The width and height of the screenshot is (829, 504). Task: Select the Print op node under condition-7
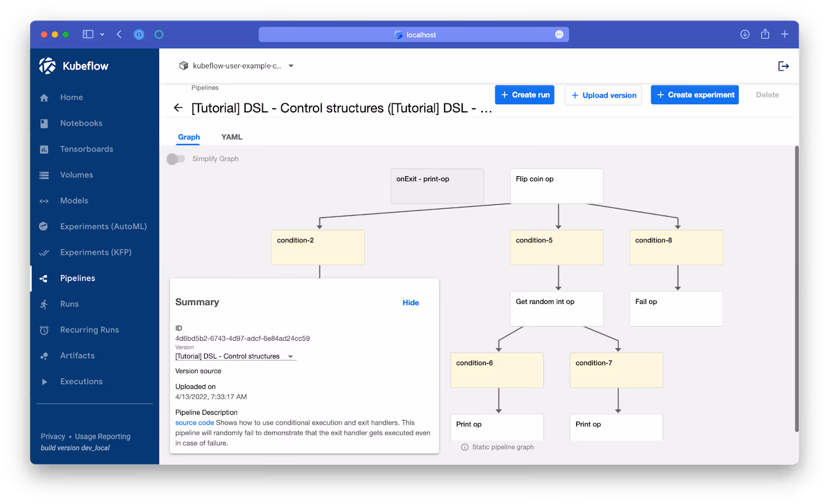[x=617, y=427]
